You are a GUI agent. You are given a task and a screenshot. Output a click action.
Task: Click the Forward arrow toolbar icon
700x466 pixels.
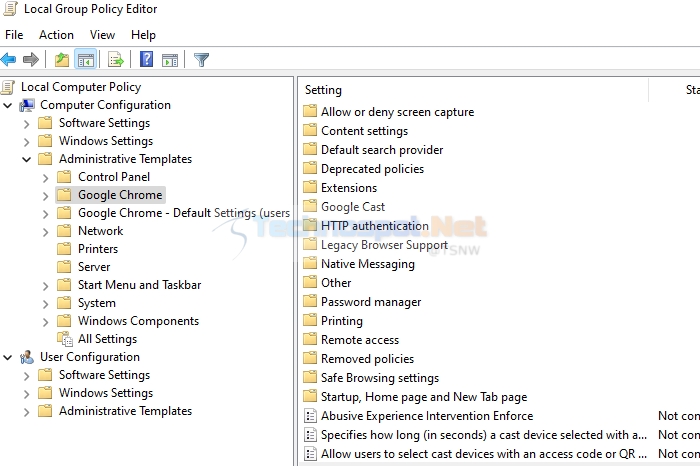[x=31, y=59]
